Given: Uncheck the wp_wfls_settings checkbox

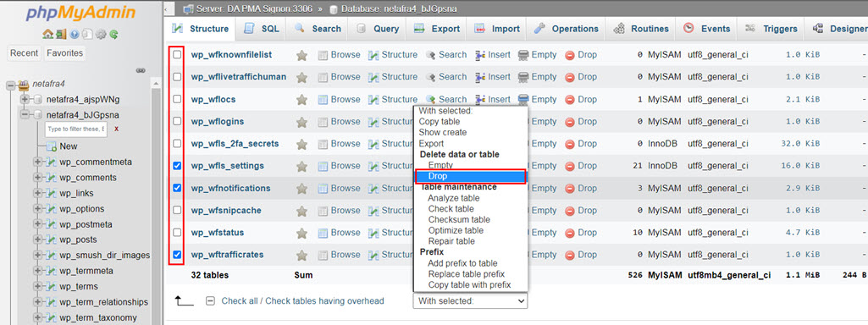Looking at the screenshot, I should tap(177, 166).
